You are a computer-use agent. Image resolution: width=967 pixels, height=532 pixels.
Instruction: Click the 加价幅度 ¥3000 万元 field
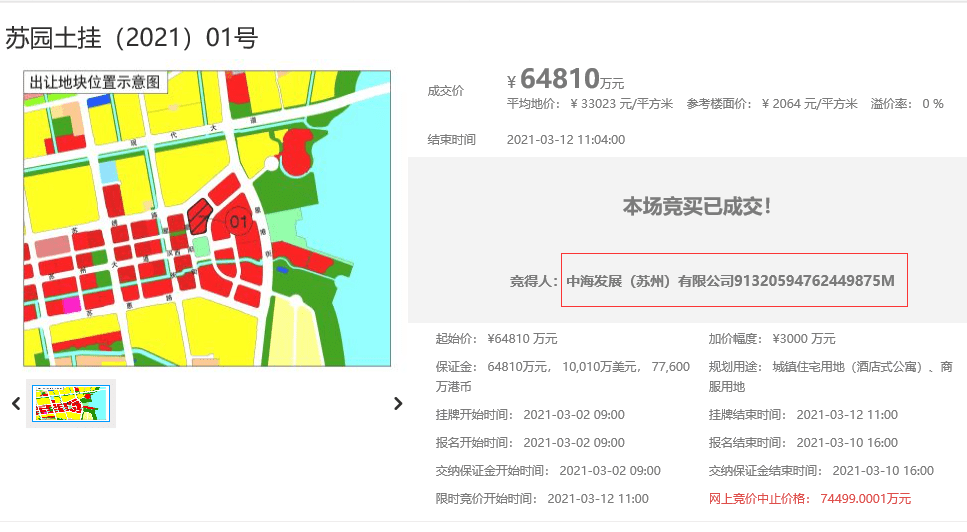(x=772, y=339)
